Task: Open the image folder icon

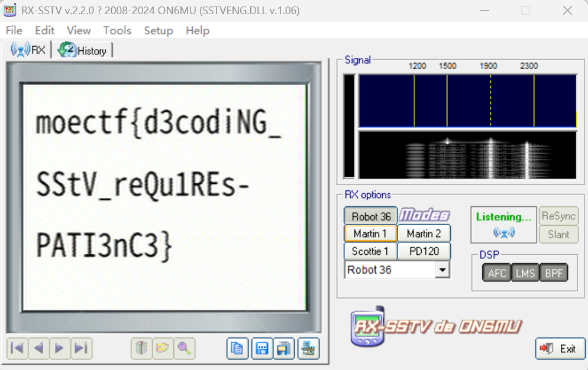Action: [162, 348]
